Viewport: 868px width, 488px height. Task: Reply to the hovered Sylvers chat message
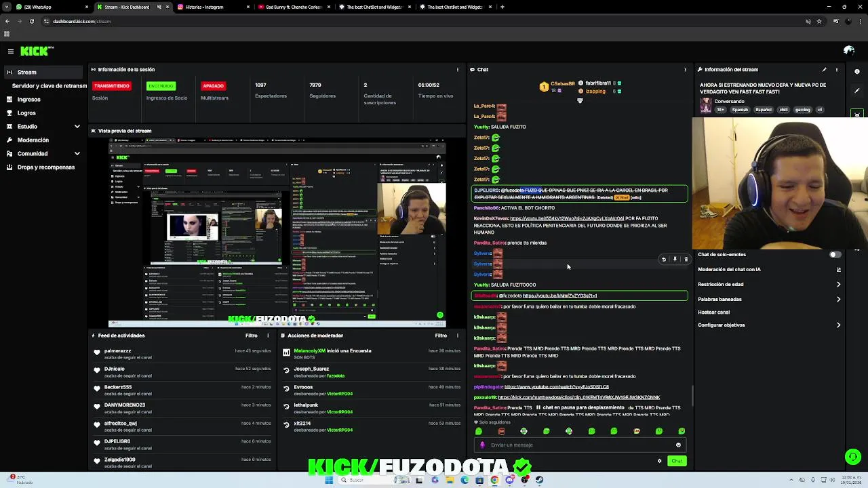coord(664,260)
